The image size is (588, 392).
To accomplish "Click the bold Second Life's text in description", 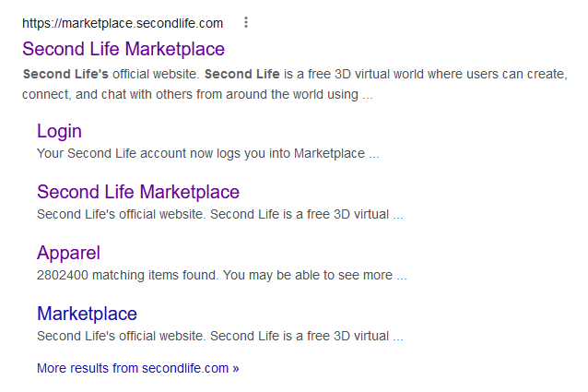I will (x=65, y=74).
